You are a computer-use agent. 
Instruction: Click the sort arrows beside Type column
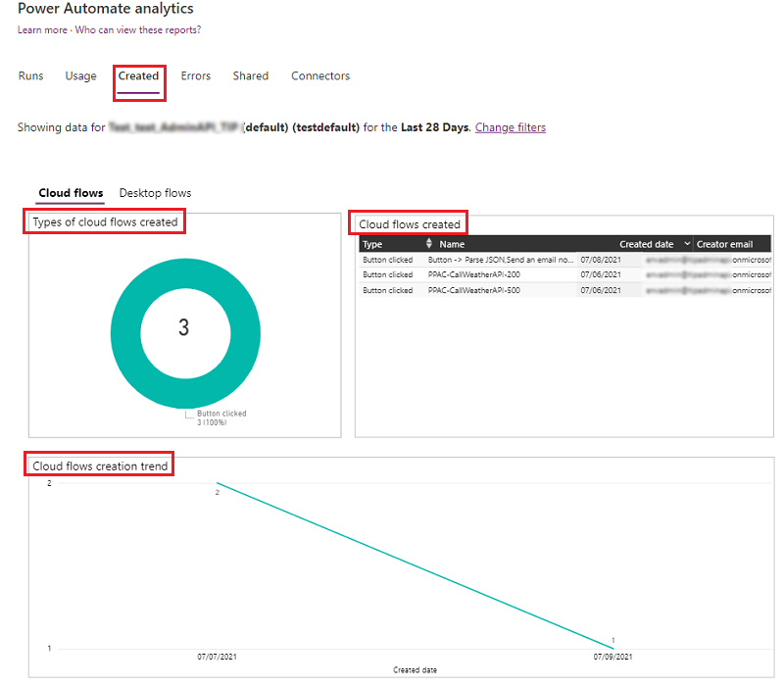pyautogui.click(x=428, y=244)
